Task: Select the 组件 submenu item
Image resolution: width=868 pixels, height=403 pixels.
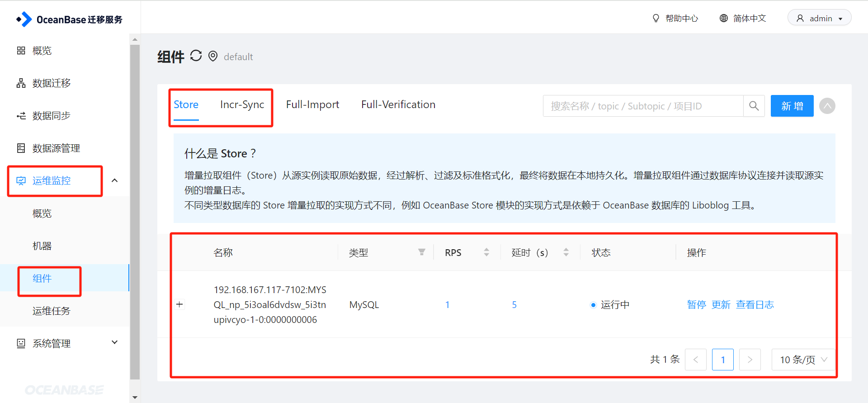Action: [42, 279]
